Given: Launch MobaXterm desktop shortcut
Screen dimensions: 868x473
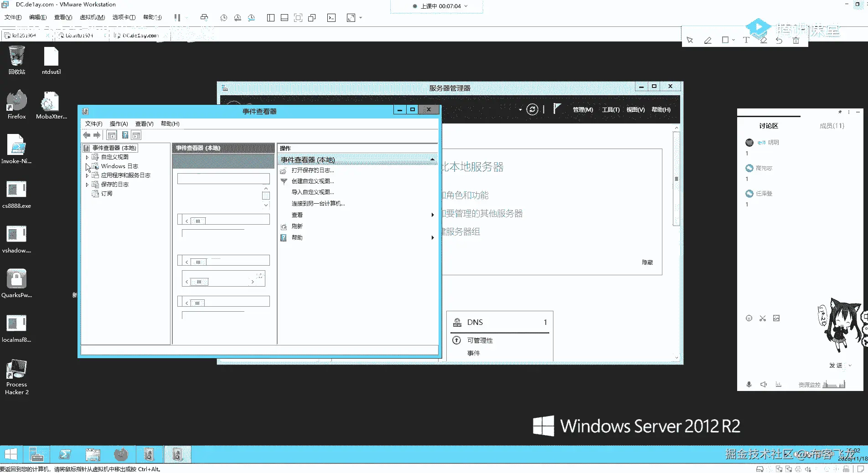Looking at the screenshot, I should coord(51,105).
